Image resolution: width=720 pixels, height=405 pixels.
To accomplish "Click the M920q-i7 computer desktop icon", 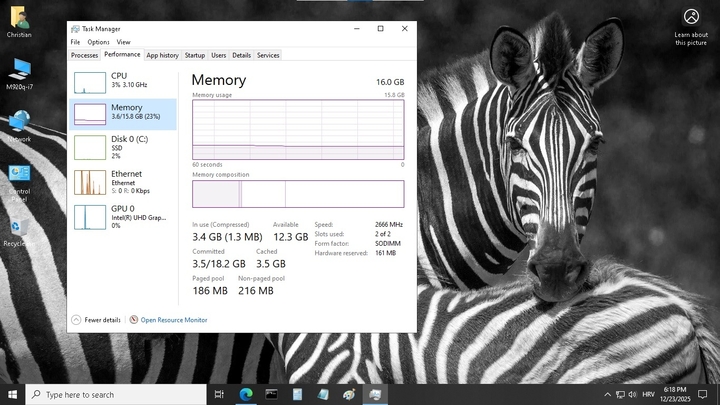I will [x=18, y=70].
